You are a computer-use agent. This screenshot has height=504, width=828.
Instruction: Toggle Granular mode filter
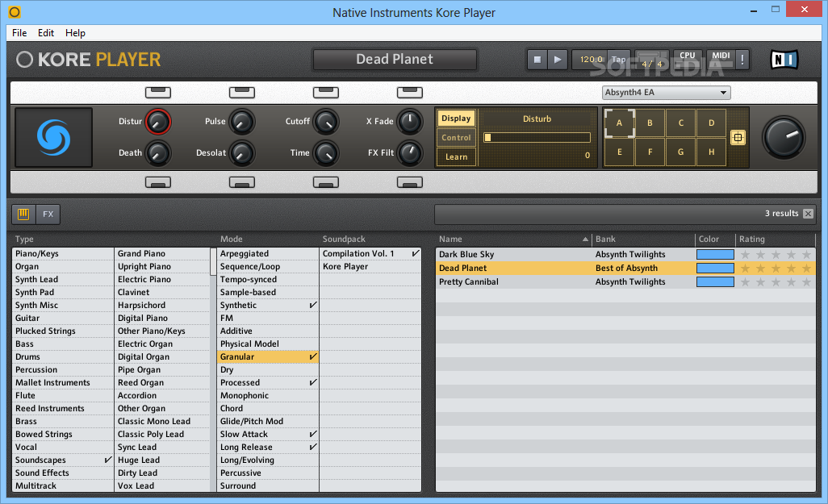pyautogui.click(x=268, y=356)
